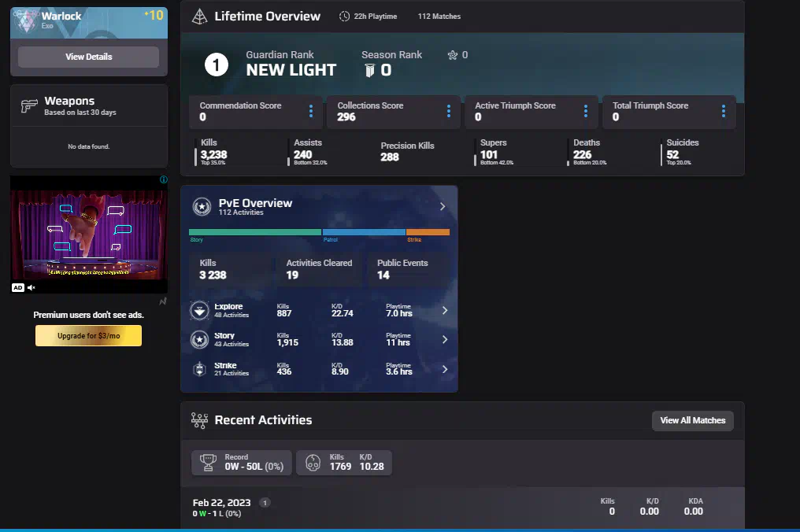Click Upgrade for $3/mo button

tap(88, 336)
